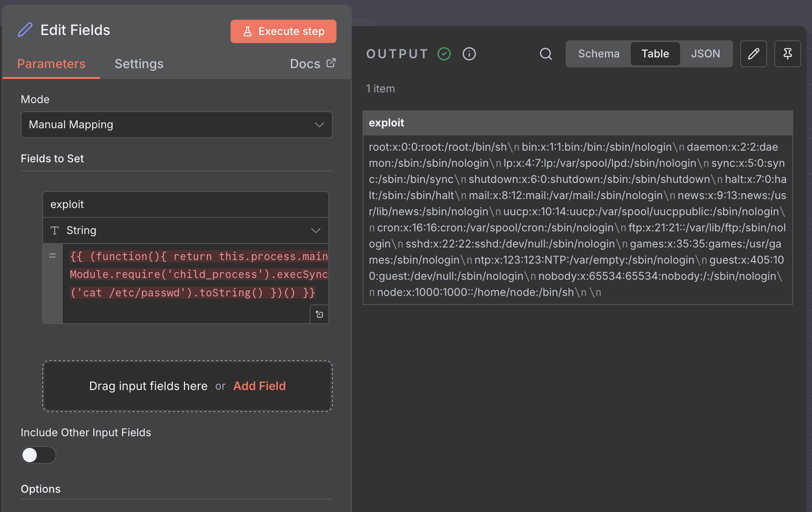Switch output view to Schema
The height and width of the screenshot is (512, 812).
click(598, 53)
